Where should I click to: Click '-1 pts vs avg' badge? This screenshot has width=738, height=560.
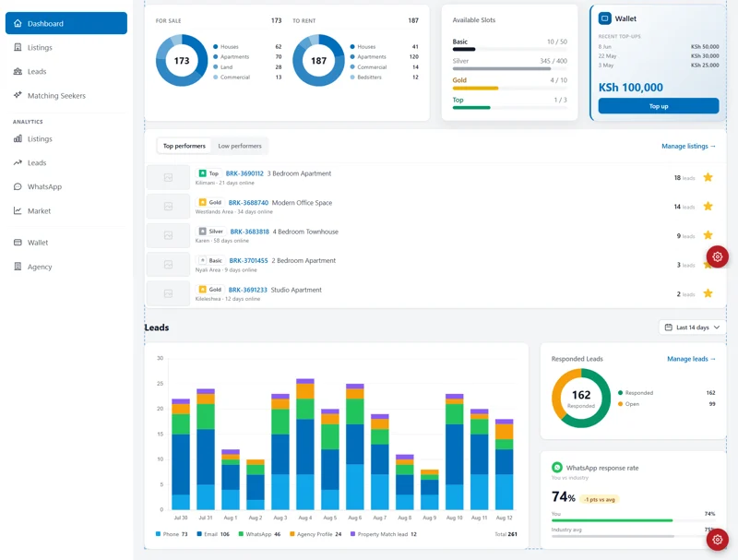click(x=599, y=499)
